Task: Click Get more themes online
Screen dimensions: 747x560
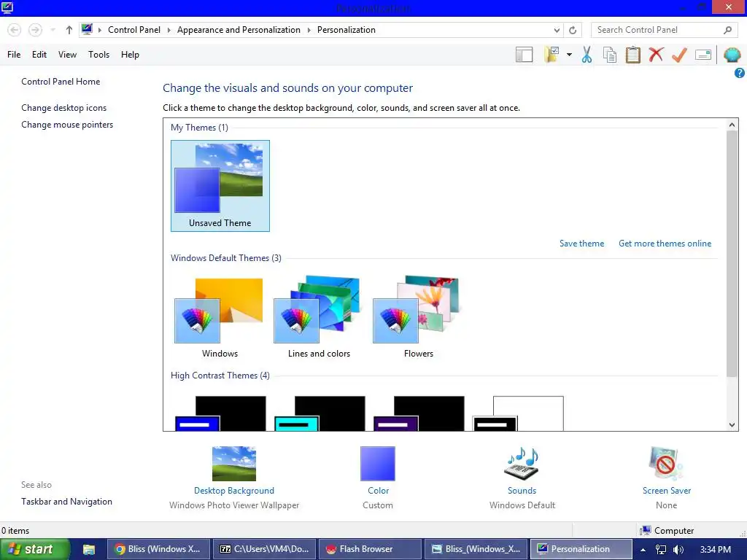Action: point(665,244)
